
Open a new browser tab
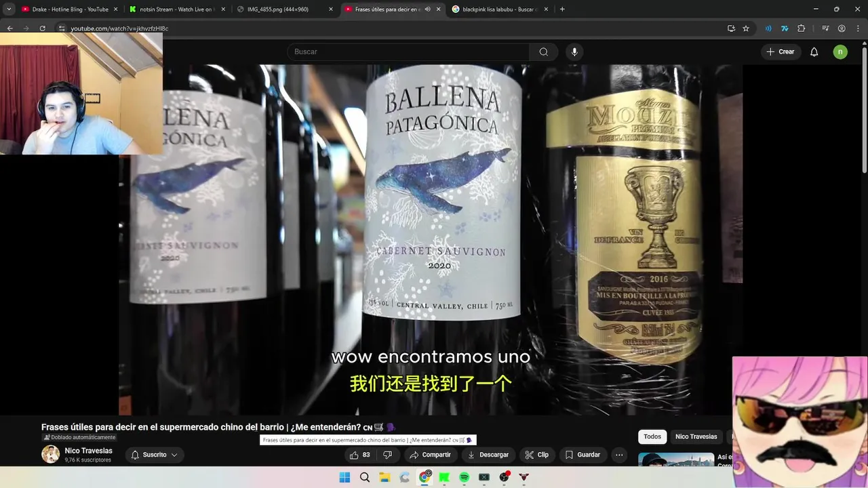(x=562, y=9)
